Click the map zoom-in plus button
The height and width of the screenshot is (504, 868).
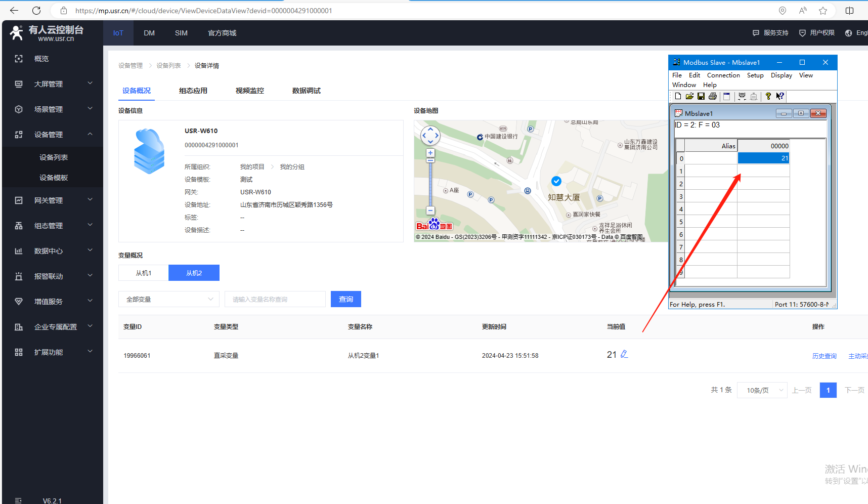[430, 153]
